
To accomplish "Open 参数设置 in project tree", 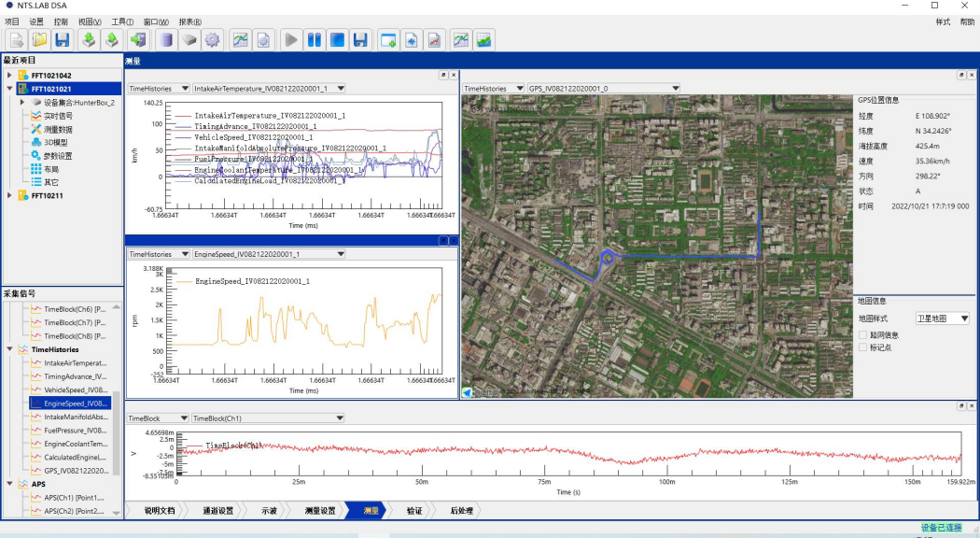I will [58, 156].
